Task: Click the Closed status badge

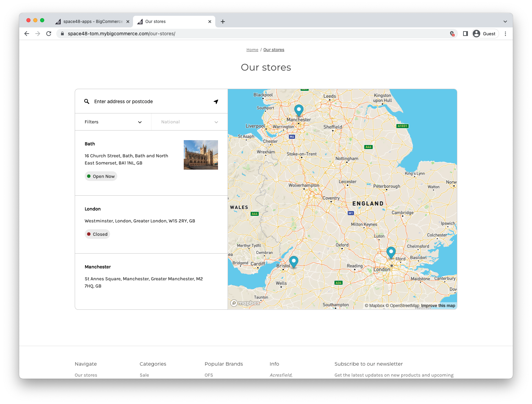Action: (97, 234)
